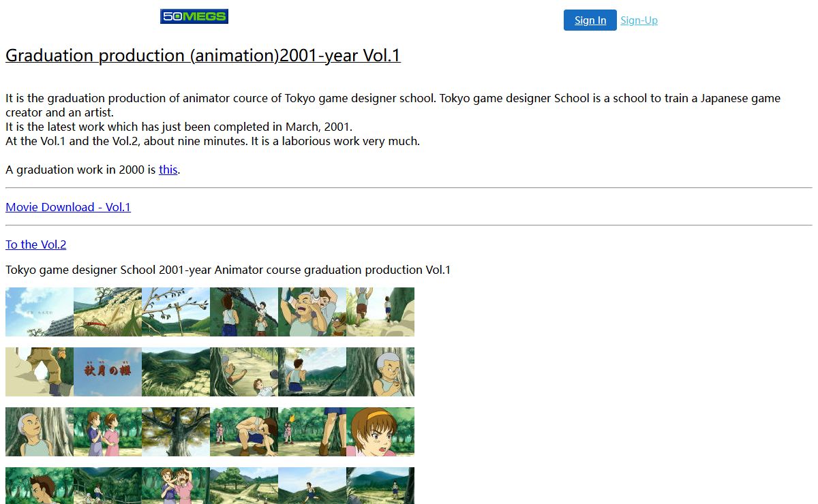Open close-up of girl with orange headband
This screenshot has width=818, height=504.
click(x=380, y=432)
